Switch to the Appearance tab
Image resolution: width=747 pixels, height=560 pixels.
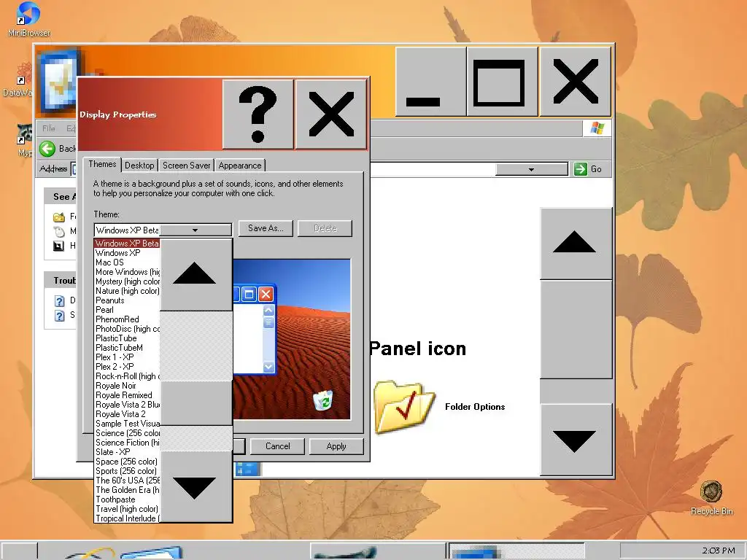239,166
